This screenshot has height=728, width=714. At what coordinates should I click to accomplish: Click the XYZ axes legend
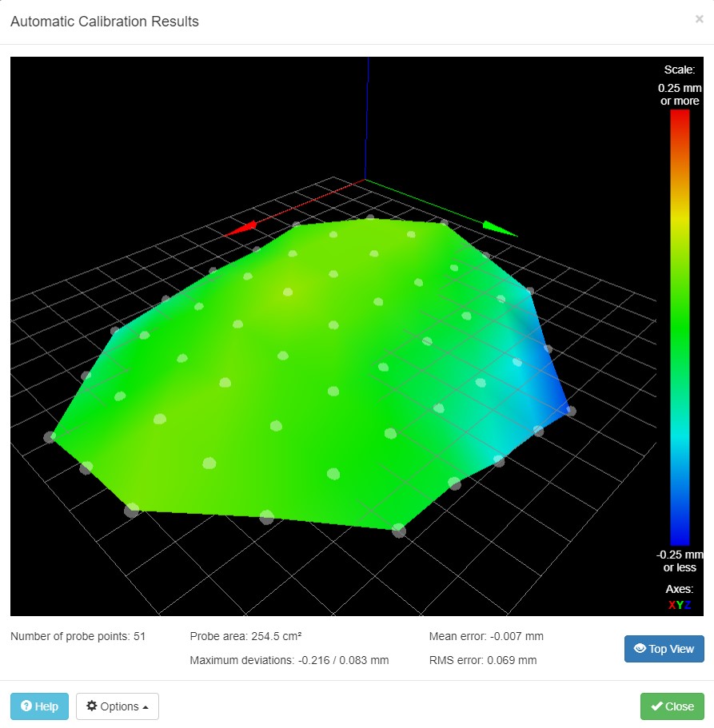tap(680, 605)
